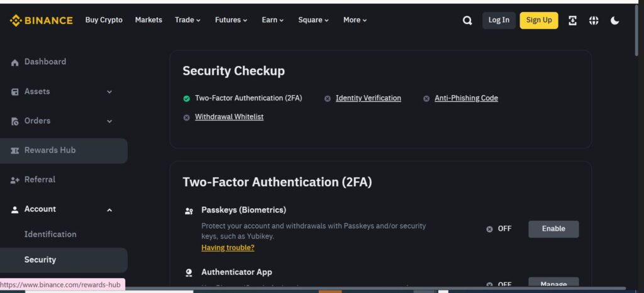The width and height of the screenshot is (644, 293).
Task: Click the Dashboard home icon
Action: click(x=15, y=62)
